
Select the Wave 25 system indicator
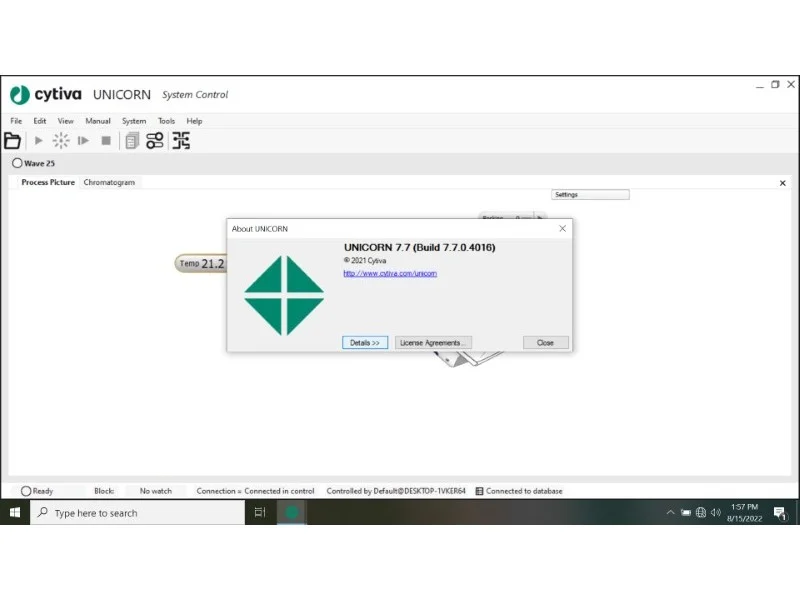34,163
